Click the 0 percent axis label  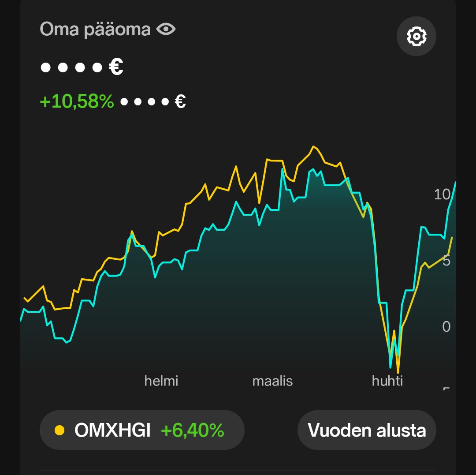tap(445, 327)
